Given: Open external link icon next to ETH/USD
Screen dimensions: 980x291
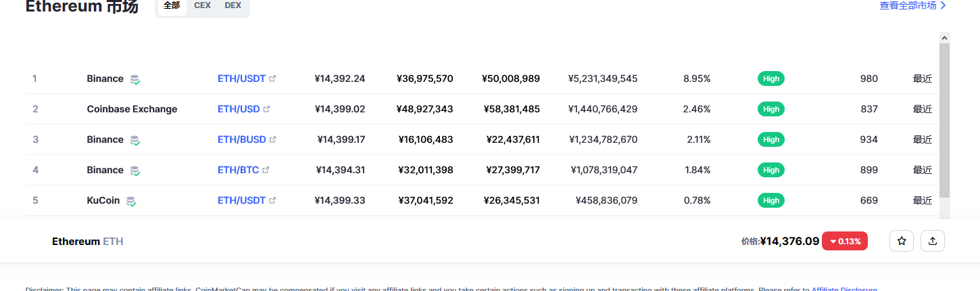Looking at the screenshot, I should coord(266,109).
